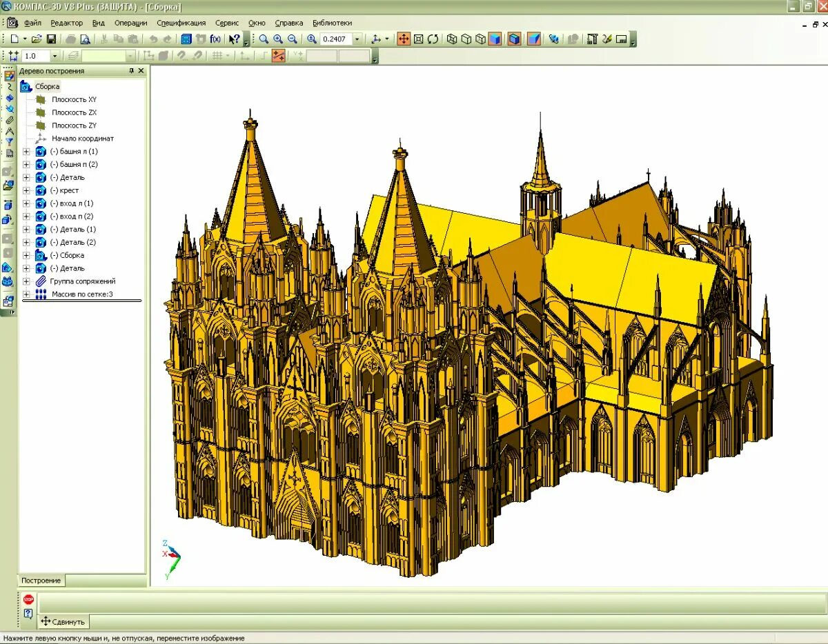828x644 pixels.
Task: Select the orientation axes icon
Action: tap(375, 39)
